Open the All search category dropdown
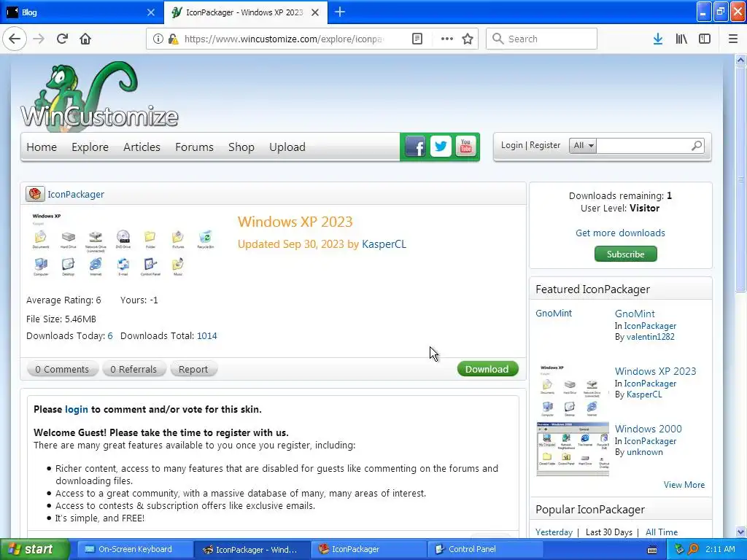The height and width of the screenshot is (560, 747). click(x=583, y=145)
